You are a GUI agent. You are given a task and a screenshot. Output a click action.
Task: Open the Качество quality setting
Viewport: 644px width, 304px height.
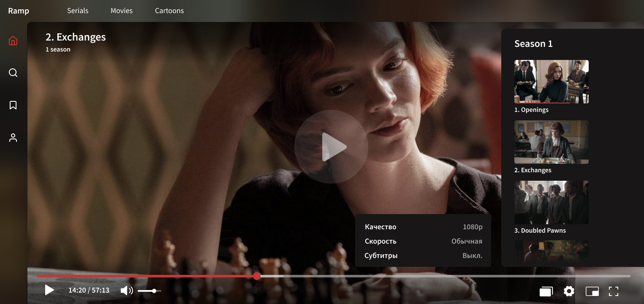coord(423,227)
